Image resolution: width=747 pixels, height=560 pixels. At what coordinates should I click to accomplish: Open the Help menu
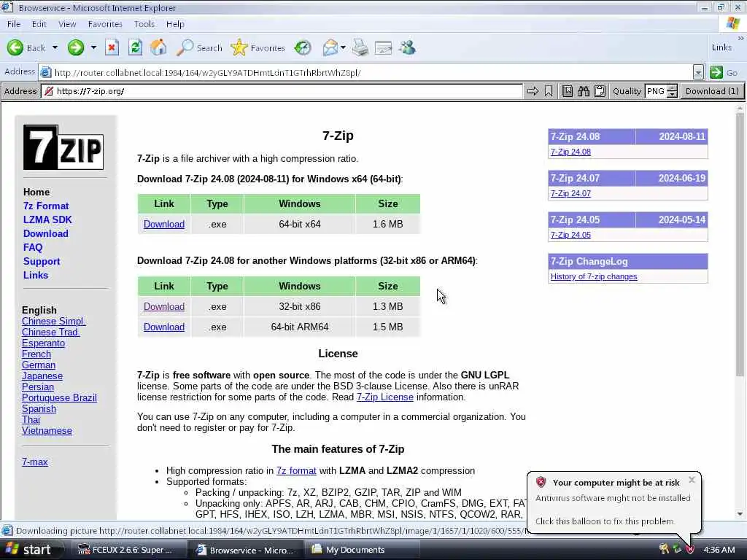click(x=175, y=24)
